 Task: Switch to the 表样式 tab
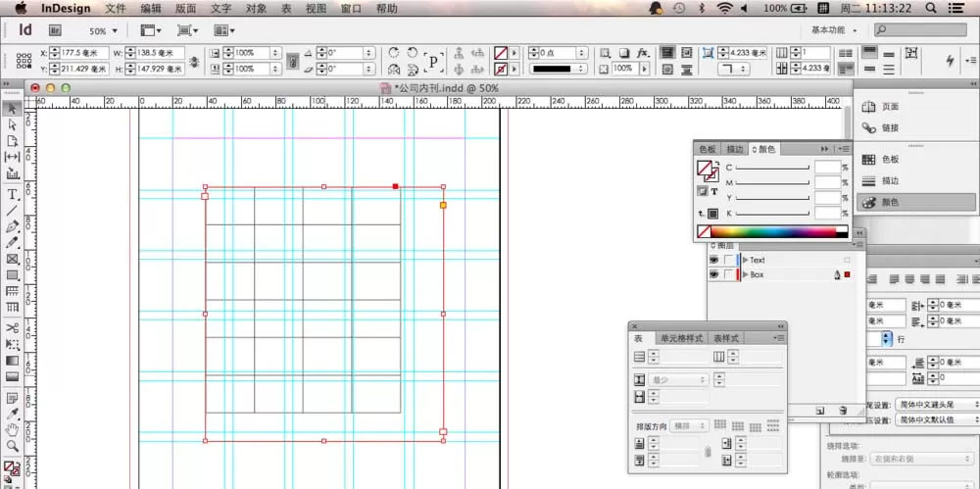click(725, 338)
